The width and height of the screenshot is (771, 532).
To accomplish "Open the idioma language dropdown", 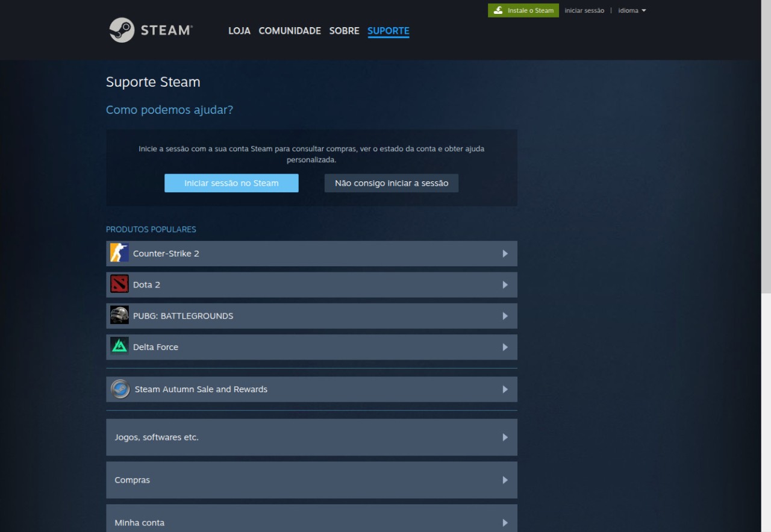I will [632, 10].
